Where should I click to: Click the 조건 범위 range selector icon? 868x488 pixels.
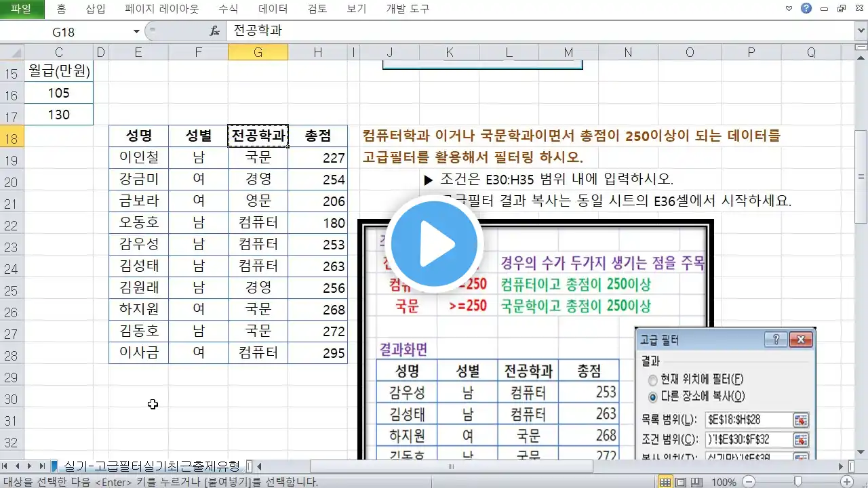point(801,439)
